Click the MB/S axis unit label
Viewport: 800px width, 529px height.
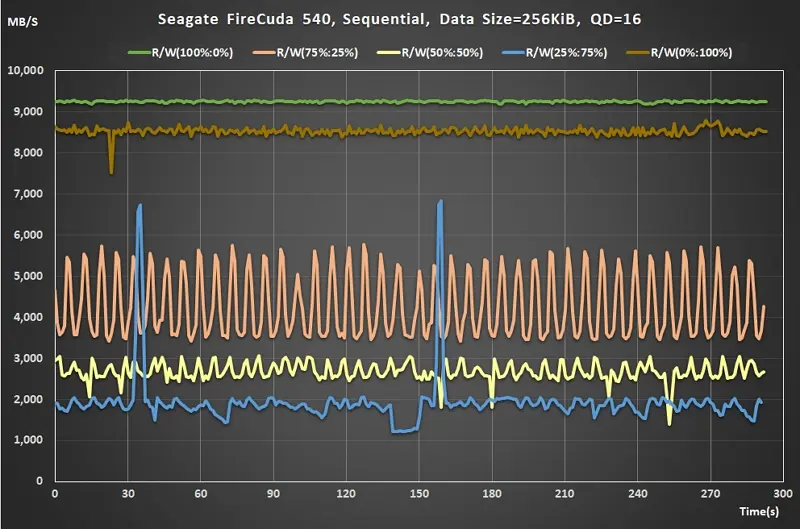[22, 22]
